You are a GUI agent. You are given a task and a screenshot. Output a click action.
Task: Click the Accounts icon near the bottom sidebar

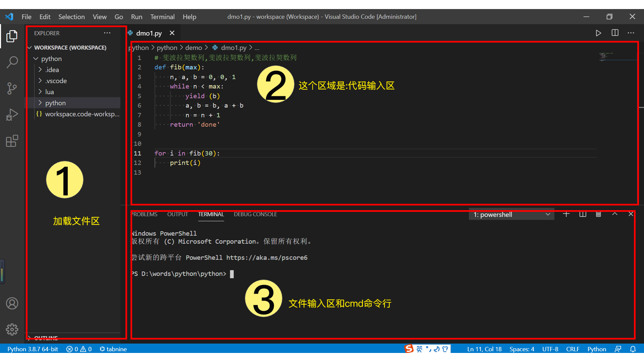[x=12, y=303]
